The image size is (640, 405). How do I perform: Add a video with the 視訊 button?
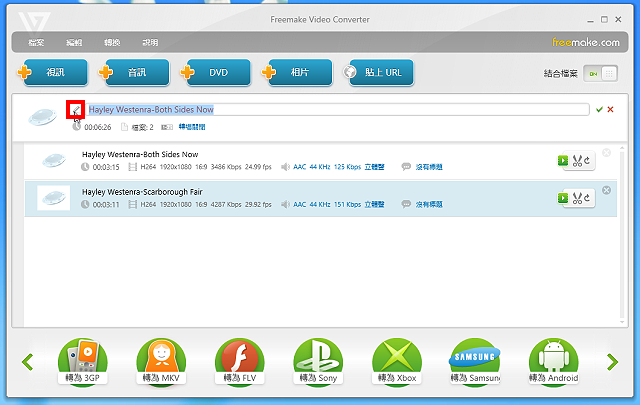tap(55, 73)
